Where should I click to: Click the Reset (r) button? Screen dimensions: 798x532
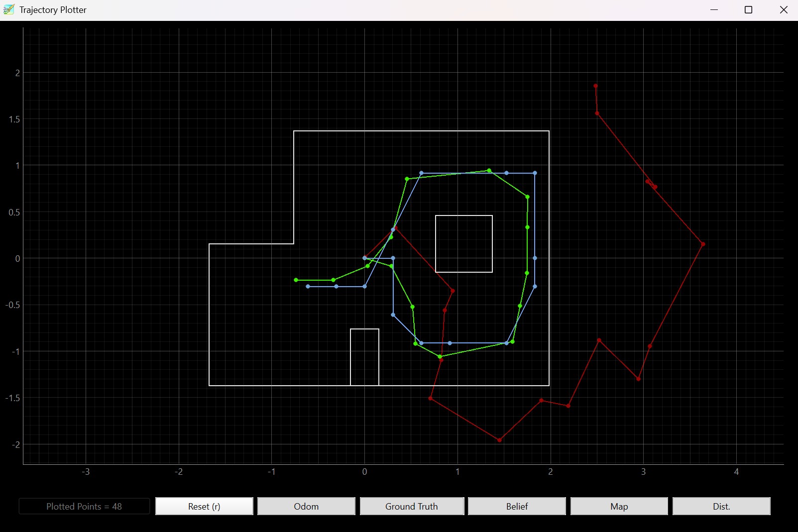(x=204, y=506)
